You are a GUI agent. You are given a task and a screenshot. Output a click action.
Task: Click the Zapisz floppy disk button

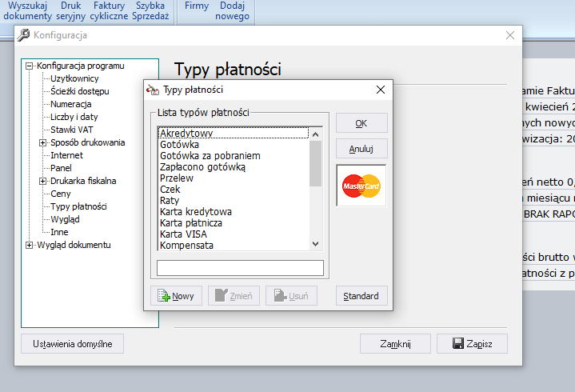tap(472, 343)
